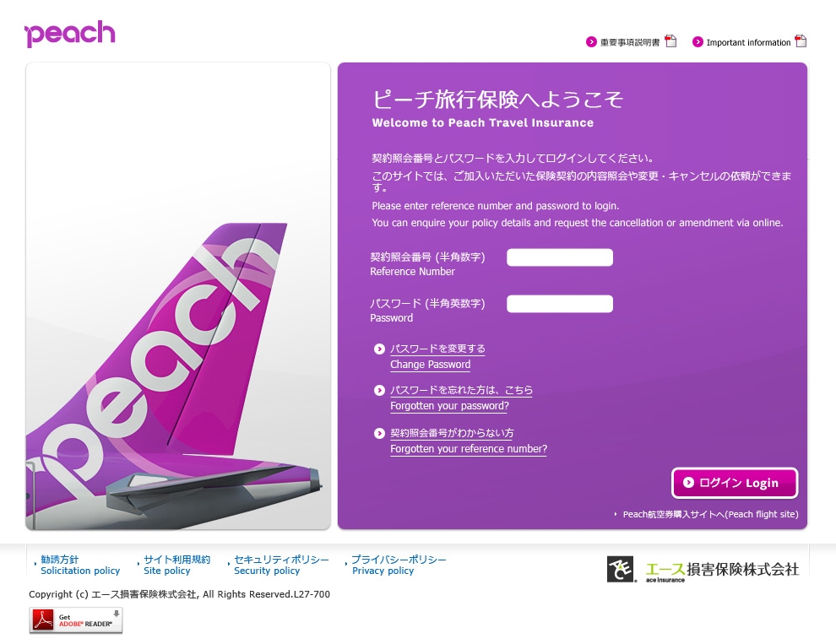Click the arrow icon beside 契約照会番号がわからない方
The width and height of the screenshot is (836, 644).
379,434
